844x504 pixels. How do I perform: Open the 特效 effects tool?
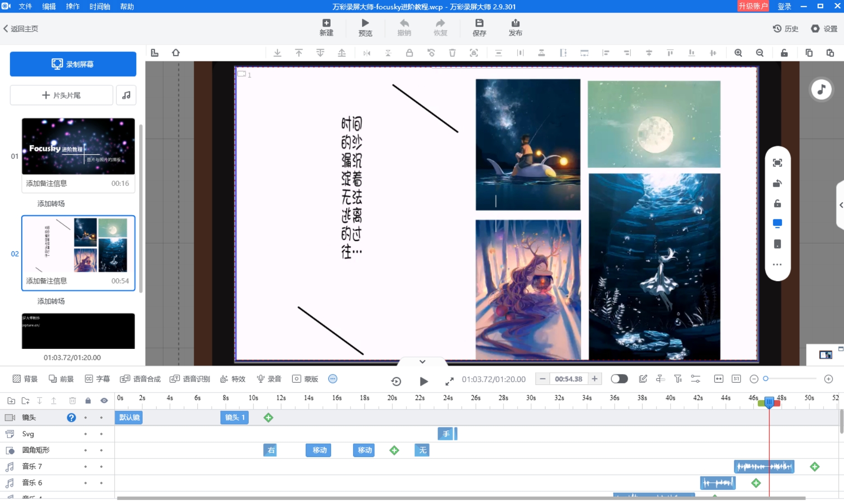(233, 379)
